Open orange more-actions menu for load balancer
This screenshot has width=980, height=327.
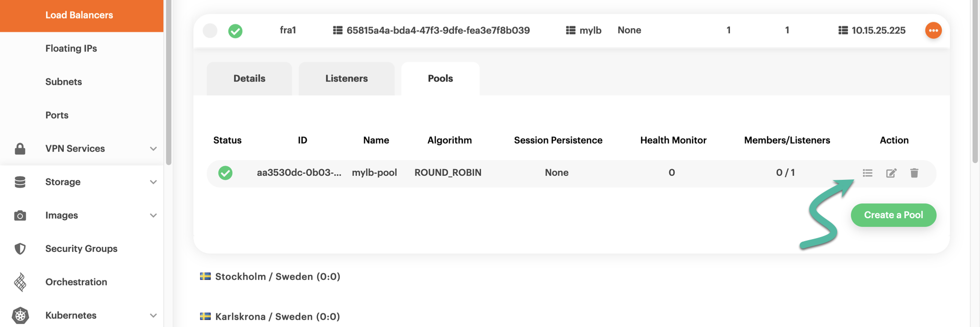coord(933,31)
